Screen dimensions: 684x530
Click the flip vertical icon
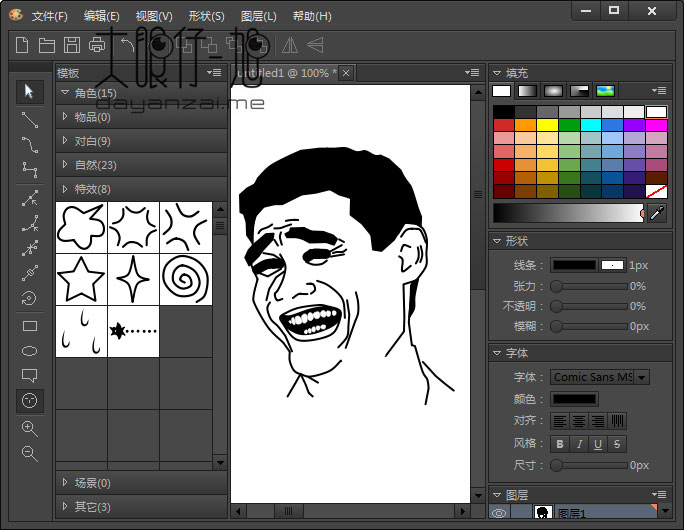[x=315, y=45]
